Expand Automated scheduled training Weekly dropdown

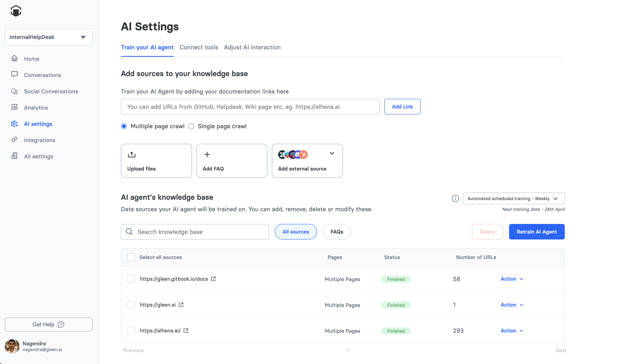[x=514, y=198]
